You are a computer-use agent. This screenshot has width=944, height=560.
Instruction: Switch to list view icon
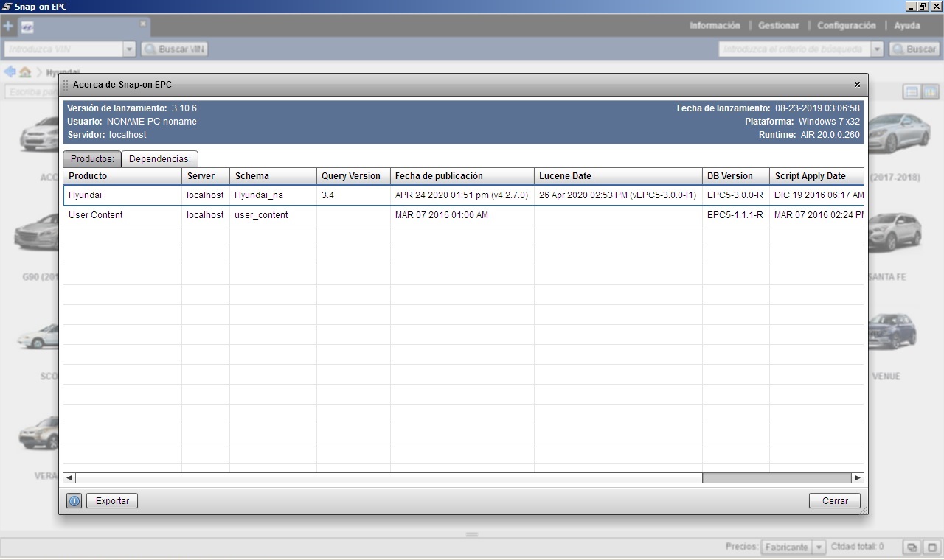click(912, 92)
